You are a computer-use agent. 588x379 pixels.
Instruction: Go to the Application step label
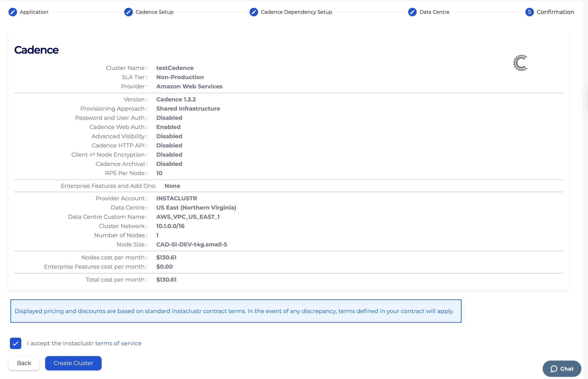click(x=34, y=12)
